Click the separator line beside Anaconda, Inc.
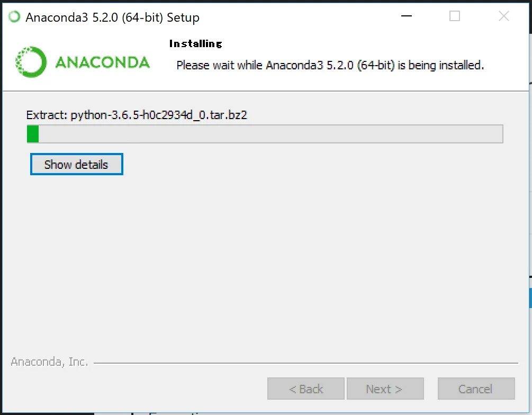 point(305,363)
